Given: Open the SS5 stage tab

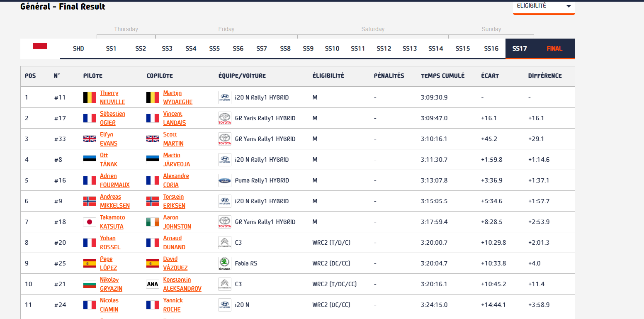Looking at the screenshot, I should point(214,49).
